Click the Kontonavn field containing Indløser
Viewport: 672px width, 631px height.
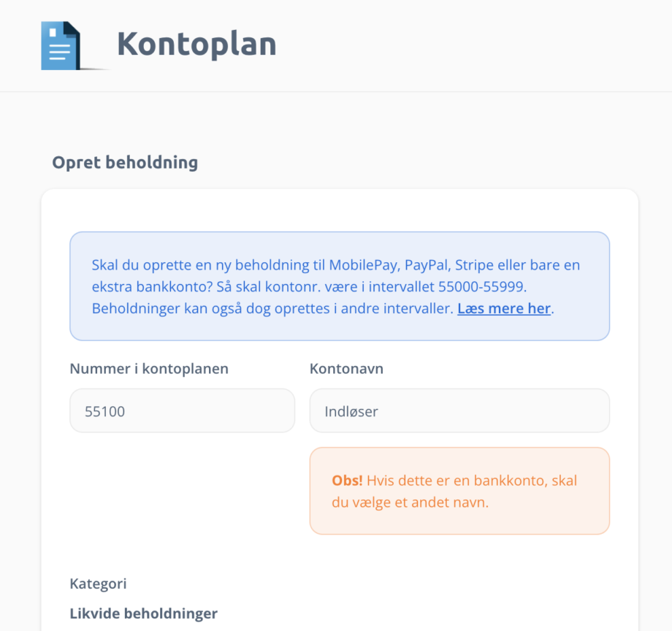click(459, 410)
